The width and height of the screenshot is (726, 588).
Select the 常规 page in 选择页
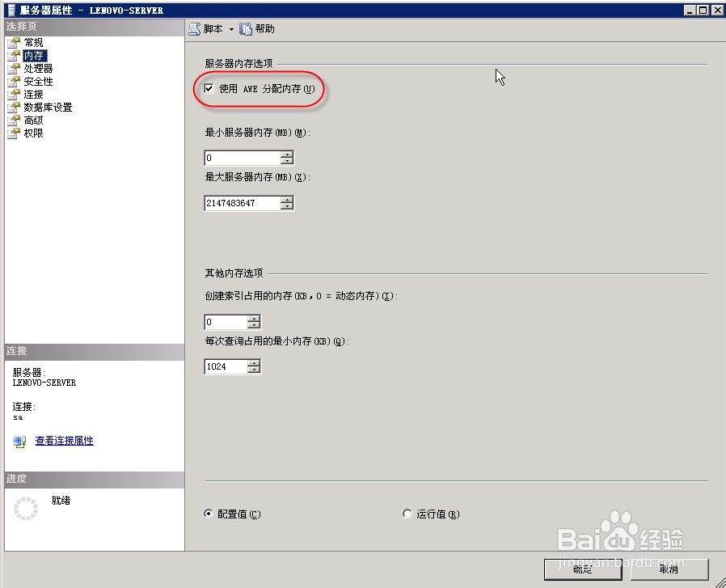pyautogui.click(x=34, y=42)
